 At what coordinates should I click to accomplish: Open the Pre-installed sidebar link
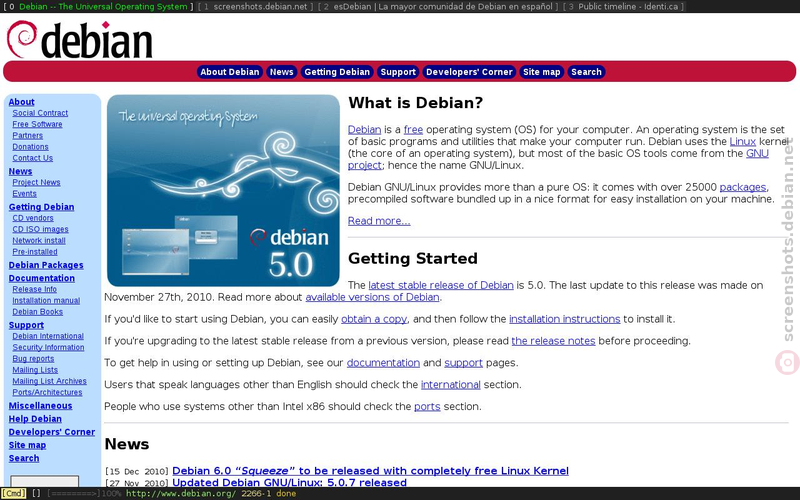35,252
